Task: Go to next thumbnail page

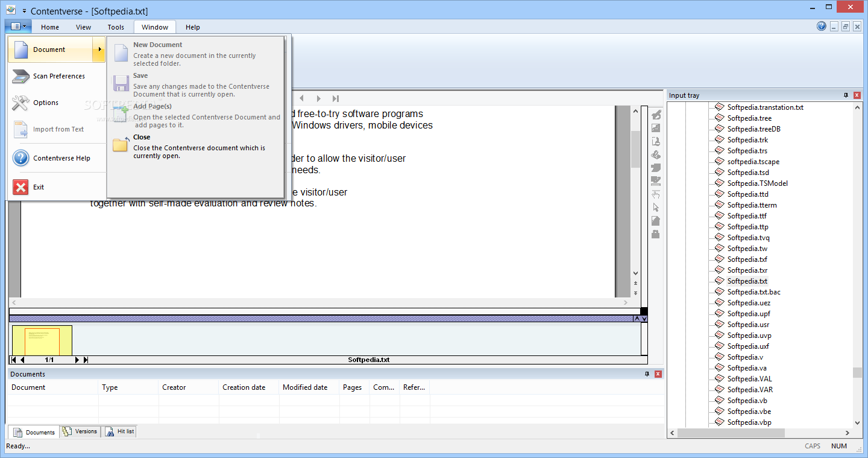Action: (77, 360)
